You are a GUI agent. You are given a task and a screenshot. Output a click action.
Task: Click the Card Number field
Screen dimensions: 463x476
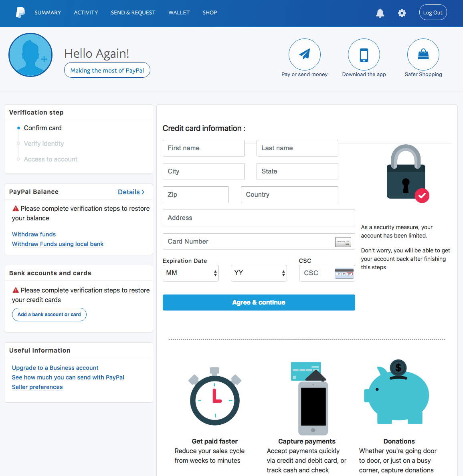259,241
